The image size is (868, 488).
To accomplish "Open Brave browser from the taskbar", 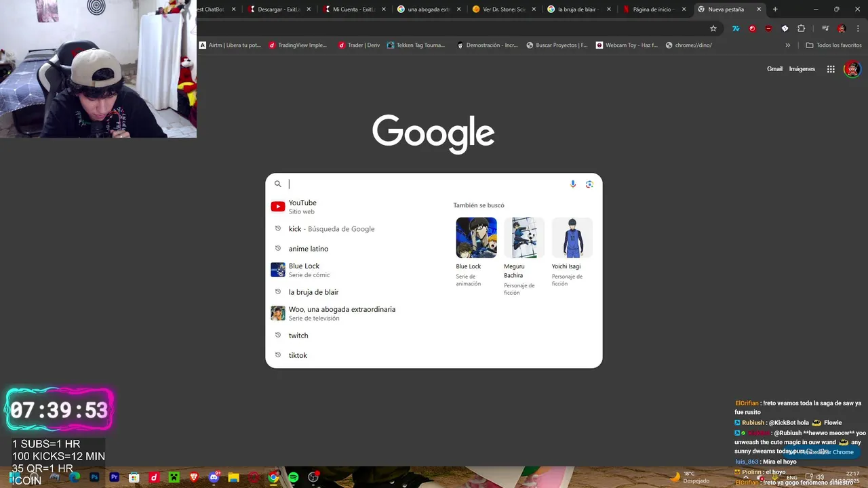I will point(194,477).
